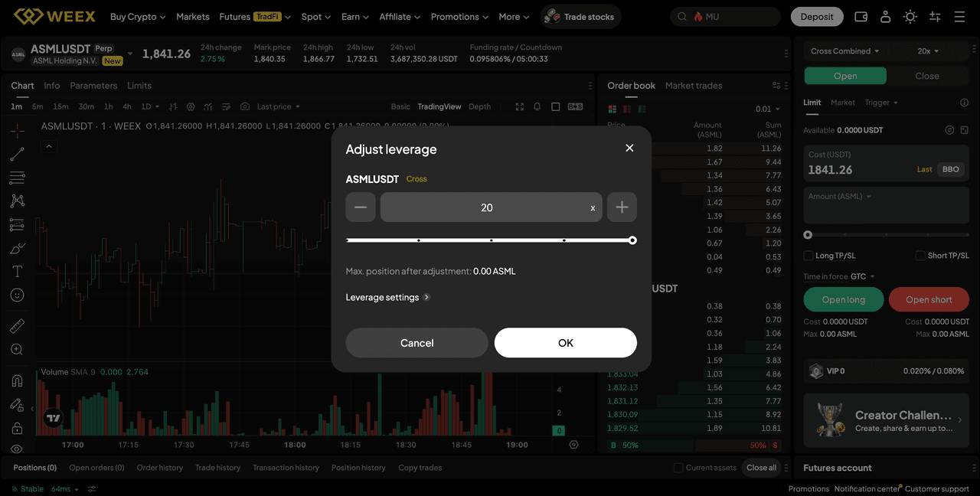Enable Short TP/SL checkbox

point(920,256)
